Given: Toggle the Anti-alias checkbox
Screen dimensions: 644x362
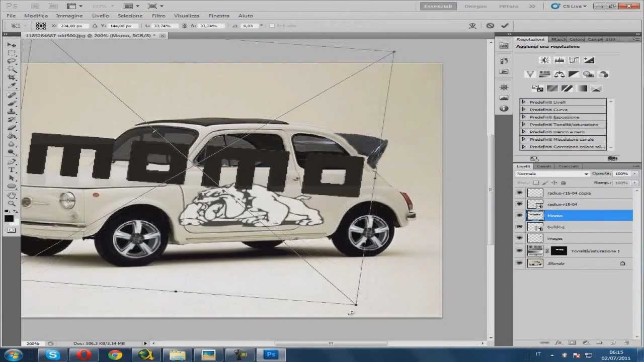Looking at the screenshot, I should (272, 26).
